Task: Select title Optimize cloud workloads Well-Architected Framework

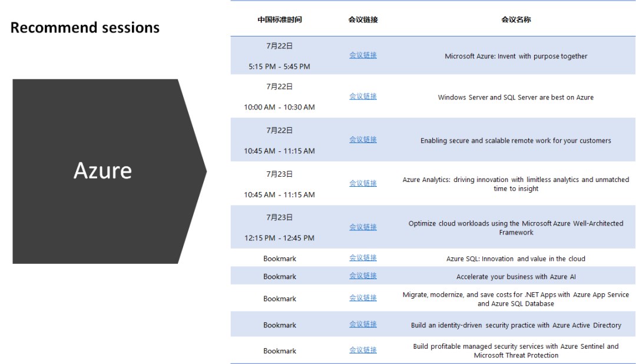Action: click(x=516, y=228)
